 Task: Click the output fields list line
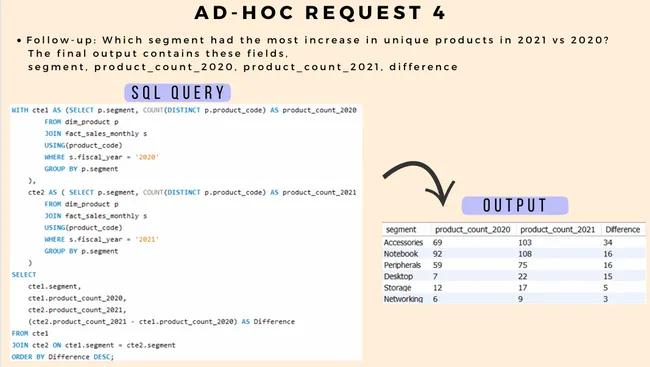(243, 67)
